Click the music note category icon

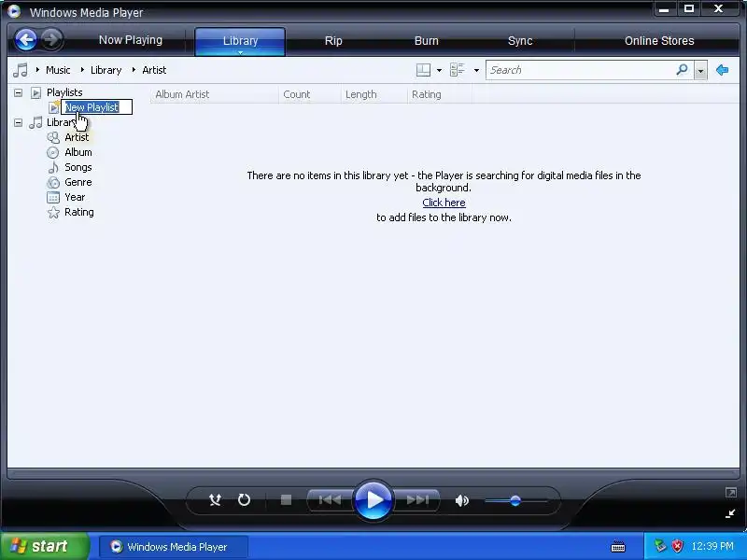(x=20, y=70)
